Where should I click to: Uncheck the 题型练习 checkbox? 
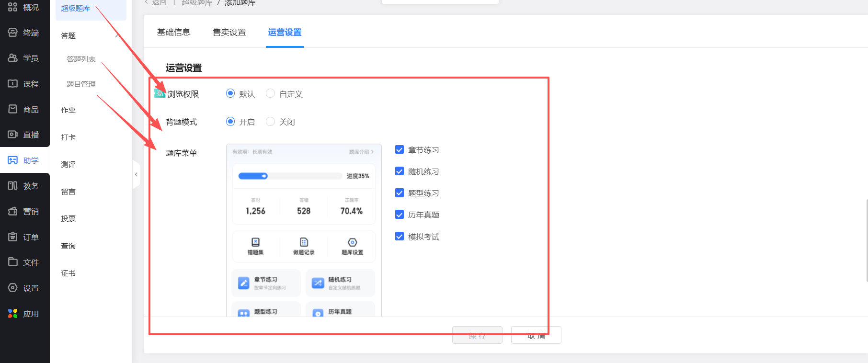[400, 193]
